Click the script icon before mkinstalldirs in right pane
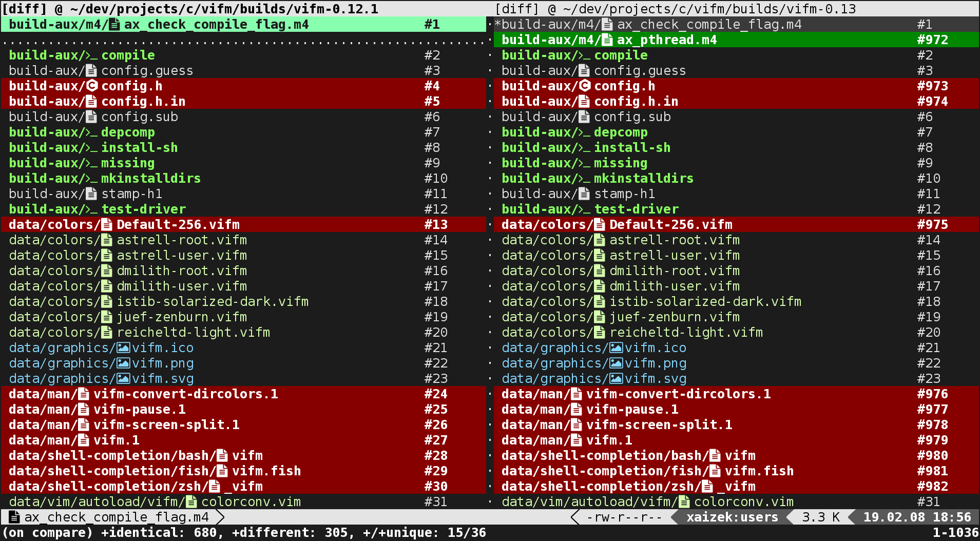 [584, 179]
